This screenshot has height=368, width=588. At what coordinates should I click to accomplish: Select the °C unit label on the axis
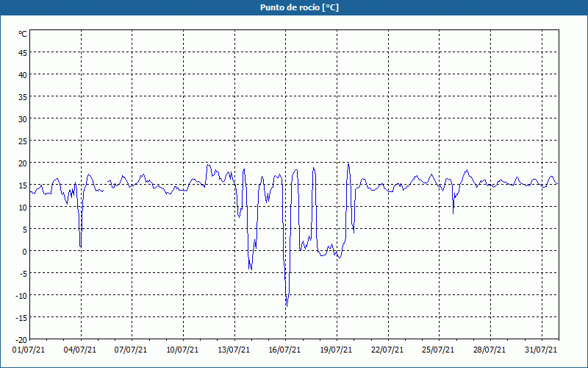click(23, 34)
